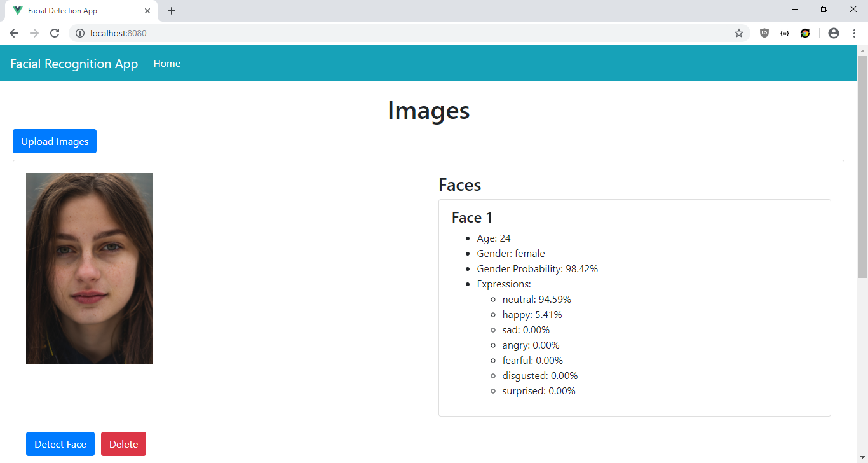The image size is (868, 463).
Task: Go back using the back arrow
Action: click(x=13, y=33)
